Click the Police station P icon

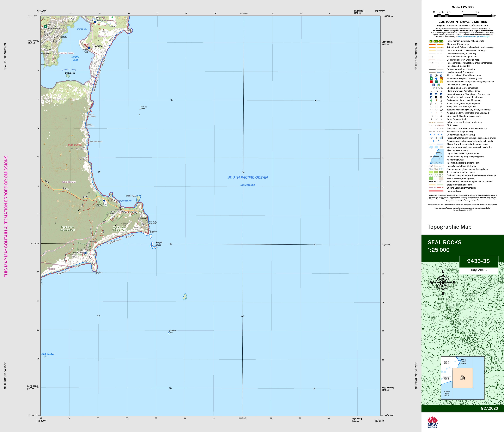[434, 85]
